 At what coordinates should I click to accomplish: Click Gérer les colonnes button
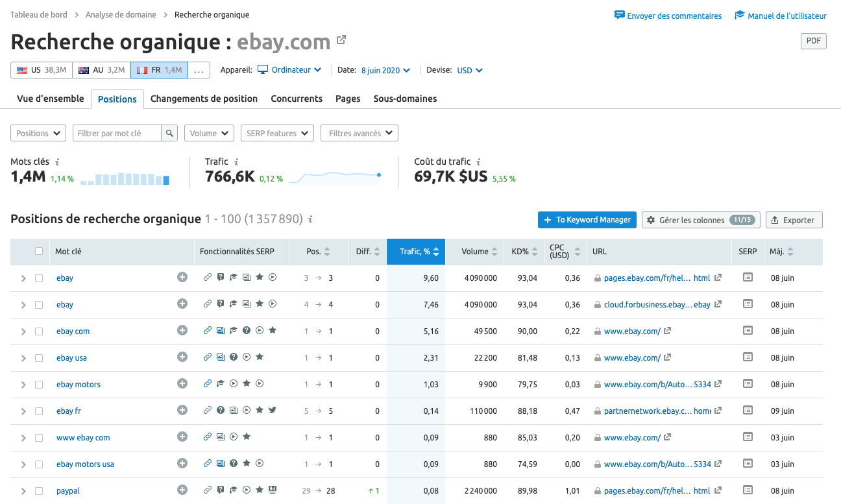click(701, 220)
